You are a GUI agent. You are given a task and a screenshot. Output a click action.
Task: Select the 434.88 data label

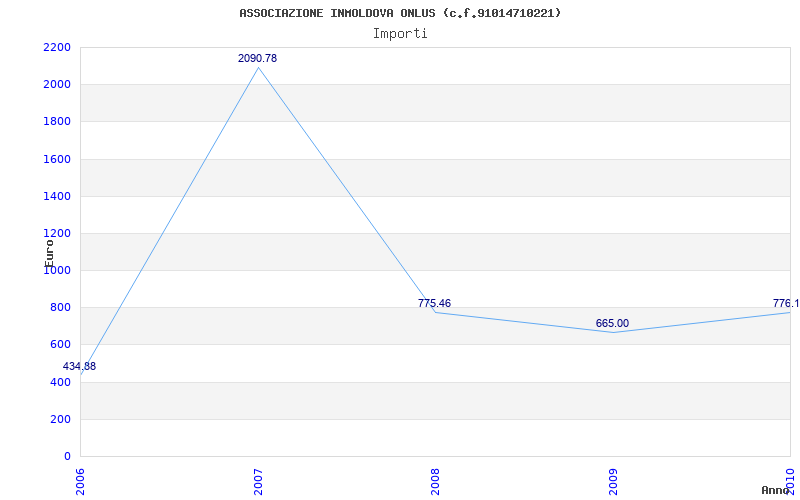click(x=79, y=366)
